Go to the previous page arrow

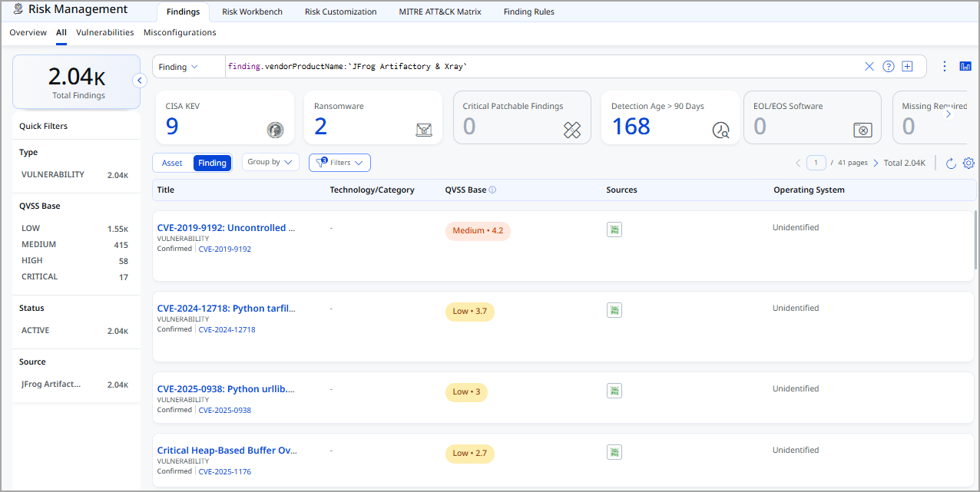[x=798, y=163]
